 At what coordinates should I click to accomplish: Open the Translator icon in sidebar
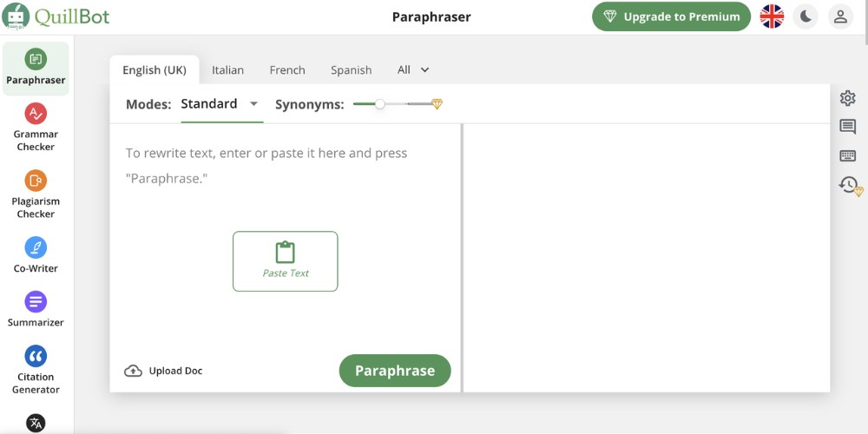[36, 424]
